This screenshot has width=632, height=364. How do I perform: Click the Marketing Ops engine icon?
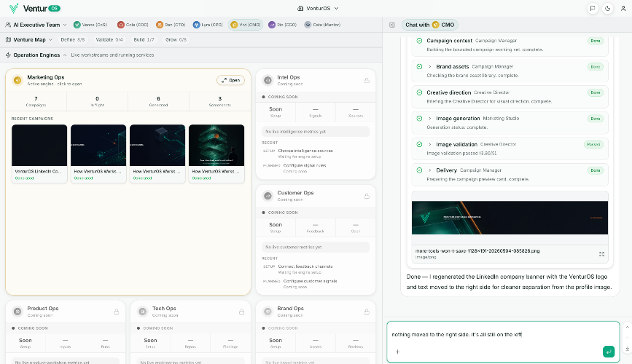(x=17, y=80)
